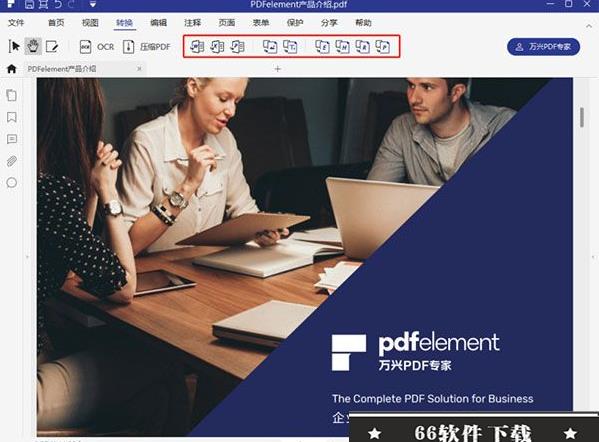Screen dimensions: 599x442
Task: Convert PDF to RTF icon
Action: click(x=363, y=47)
